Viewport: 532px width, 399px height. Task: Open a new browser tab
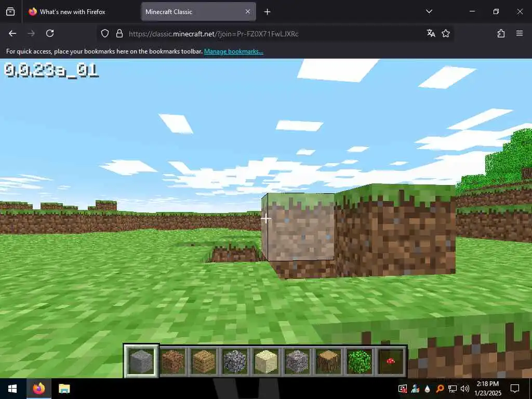pos(267,11)
